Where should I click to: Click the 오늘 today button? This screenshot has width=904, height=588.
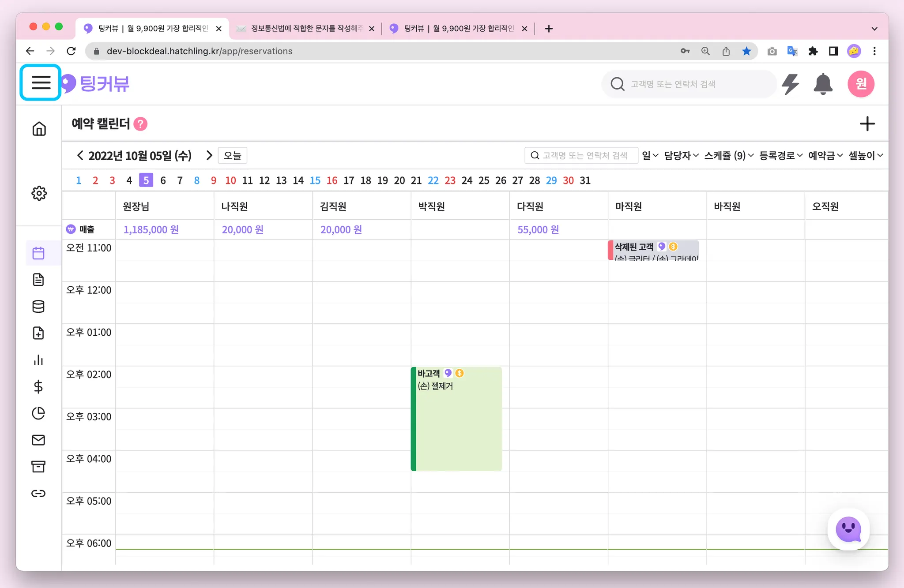[232, 155]
